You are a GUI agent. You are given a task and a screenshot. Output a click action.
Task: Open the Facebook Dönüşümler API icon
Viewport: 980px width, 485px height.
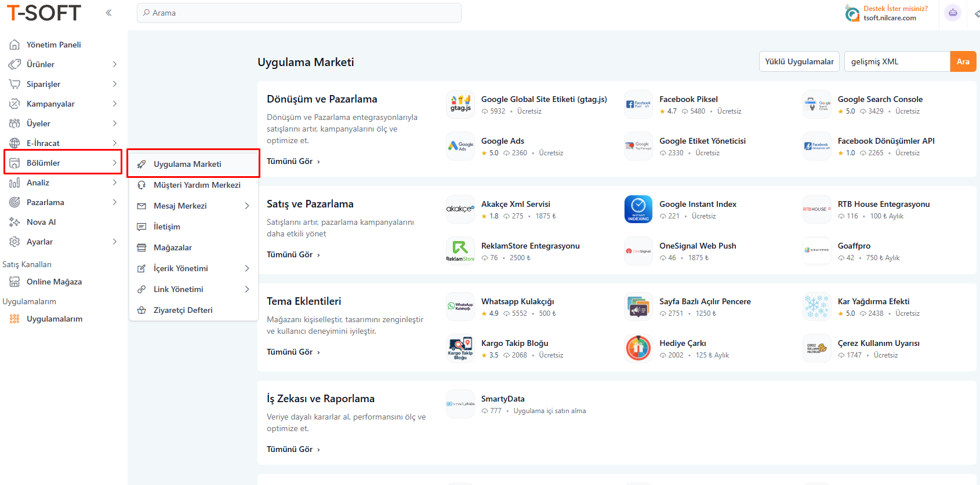(817, 146)
